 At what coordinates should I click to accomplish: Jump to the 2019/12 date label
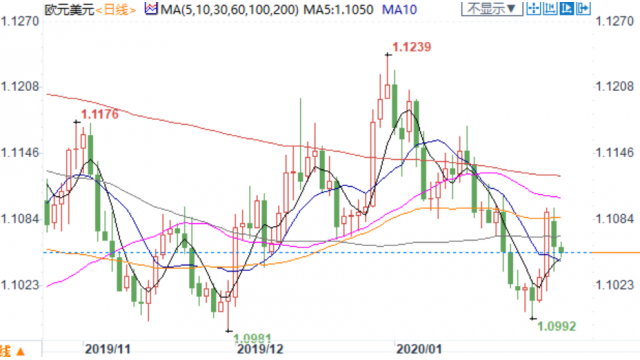pos(260,349)
